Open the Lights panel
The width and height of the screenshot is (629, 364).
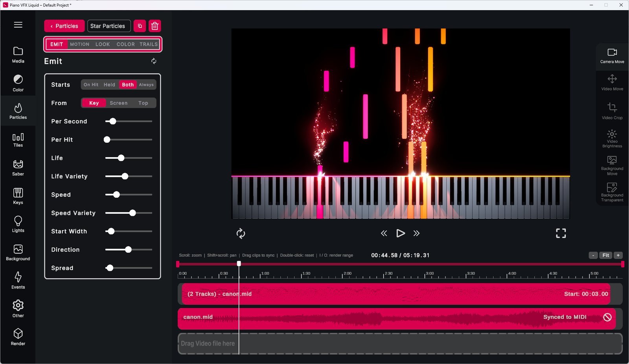tap(18, 224)
